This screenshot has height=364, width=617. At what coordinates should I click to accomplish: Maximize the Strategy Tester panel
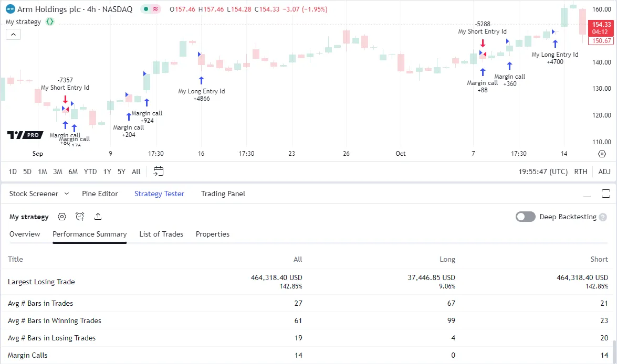click(605, 194)
